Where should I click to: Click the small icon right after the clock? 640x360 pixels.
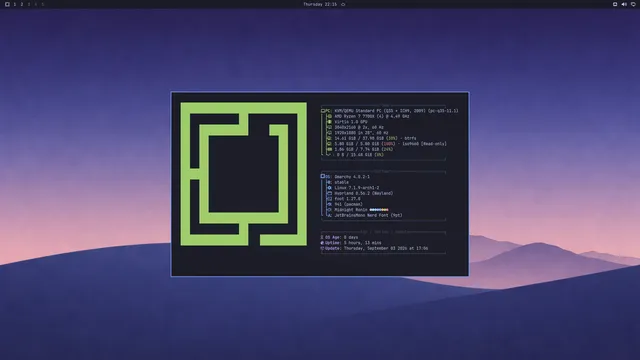point(343,4)
